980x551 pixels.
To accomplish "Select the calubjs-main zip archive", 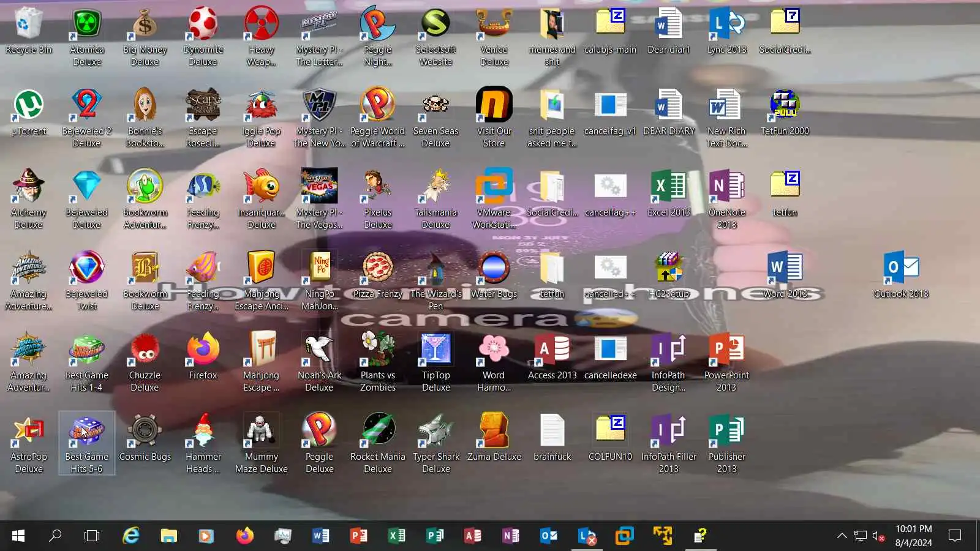I will point(611,31).
